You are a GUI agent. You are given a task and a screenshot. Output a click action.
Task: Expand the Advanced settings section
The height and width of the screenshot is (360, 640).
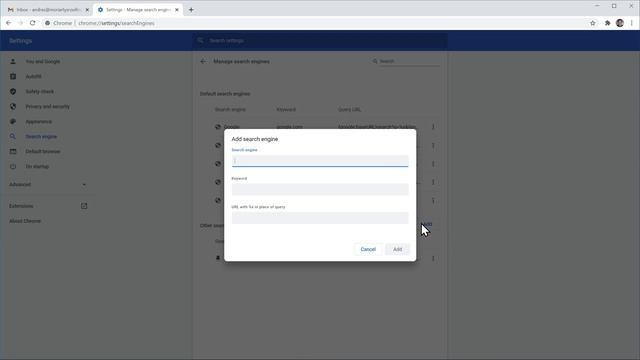tap(48, 184)
